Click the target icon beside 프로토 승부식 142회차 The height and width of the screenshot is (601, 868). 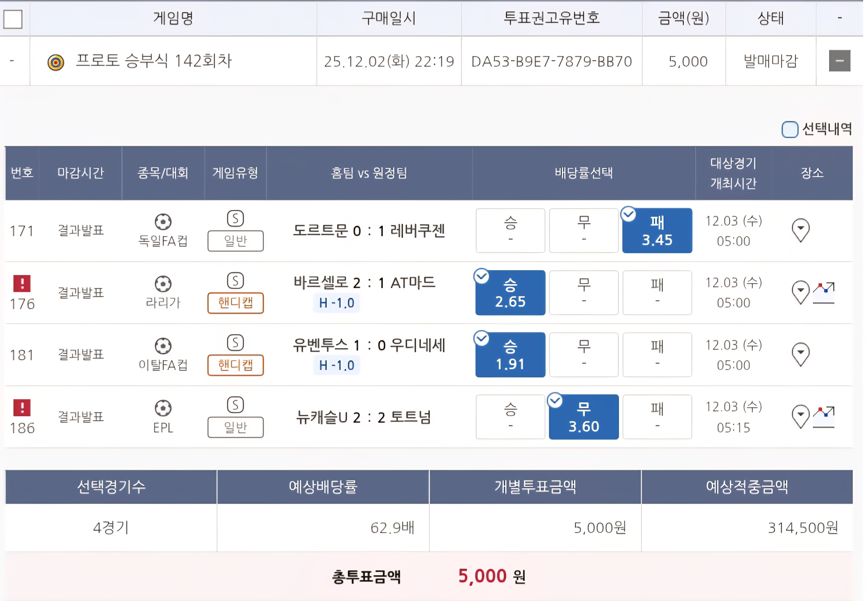pos(56,62)
